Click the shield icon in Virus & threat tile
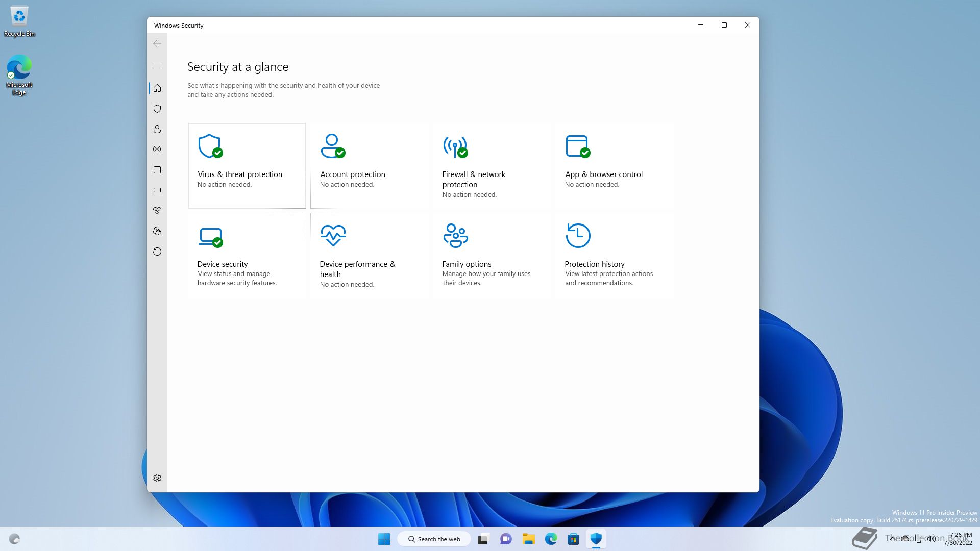This screenshot has width=980, height=551. click(210, 146)
